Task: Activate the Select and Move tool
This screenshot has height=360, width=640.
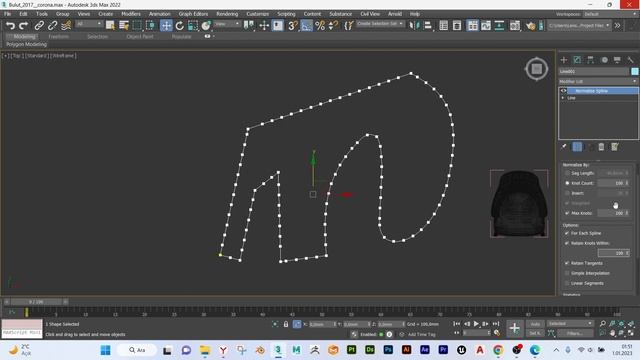Action: pyautogui.click(x=166, y=26)
